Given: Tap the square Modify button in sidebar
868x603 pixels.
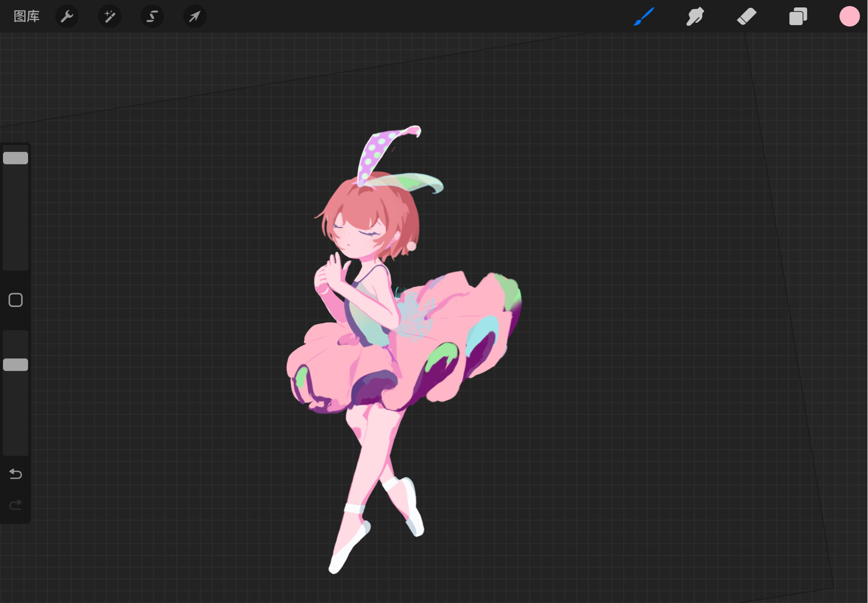Looking at the screenshot, I should (x=16, y=300).
